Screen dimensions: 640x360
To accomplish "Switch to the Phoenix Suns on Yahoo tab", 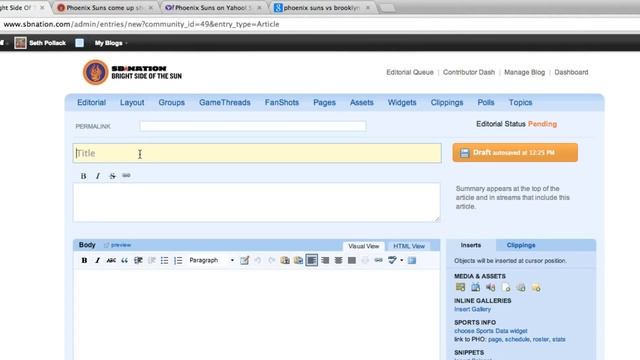I will coord(213,8).
